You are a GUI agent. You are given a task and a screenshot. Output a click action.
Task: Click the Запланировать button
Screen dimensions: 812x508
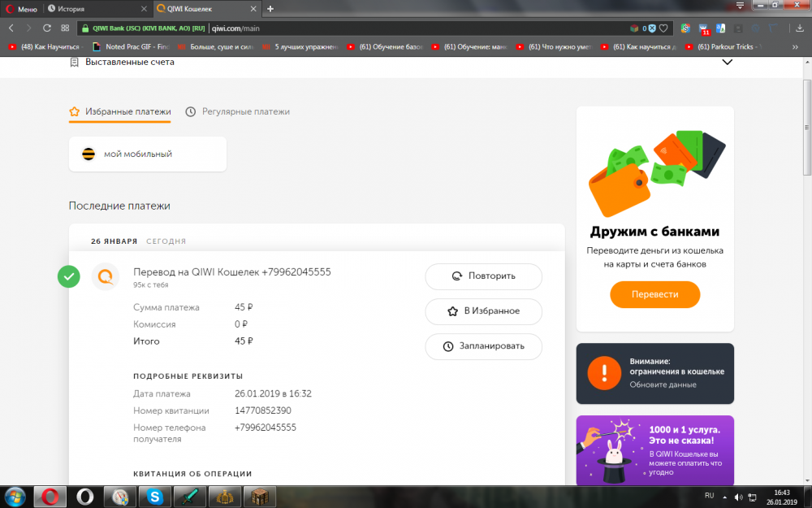(483, 345)
